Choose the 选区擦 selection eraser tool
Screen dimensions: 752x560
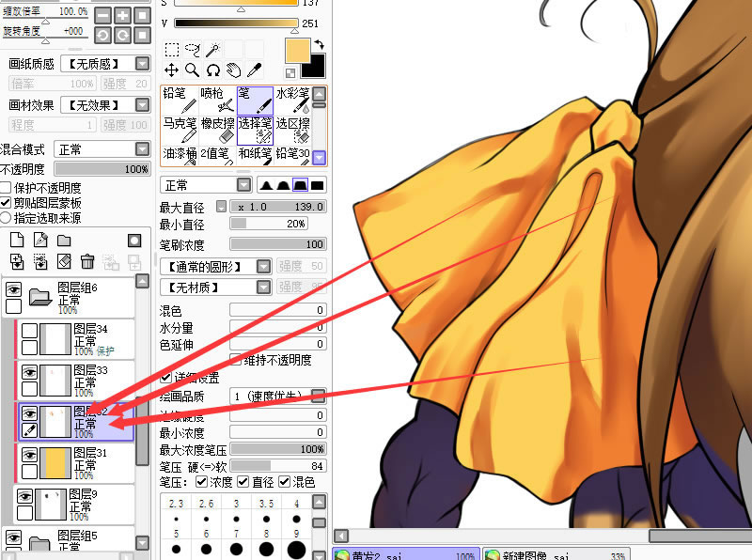(x=292, y=131)
